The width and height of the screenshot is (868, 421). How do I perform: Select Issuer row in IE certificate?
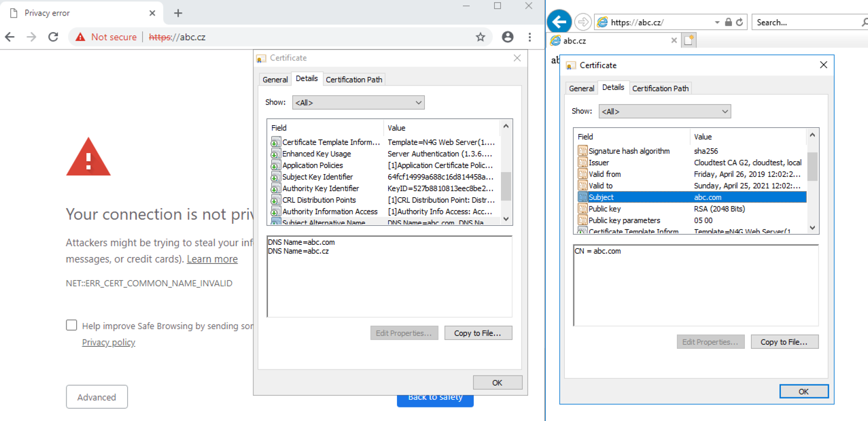pyautogui.click(x=691, y=163)
